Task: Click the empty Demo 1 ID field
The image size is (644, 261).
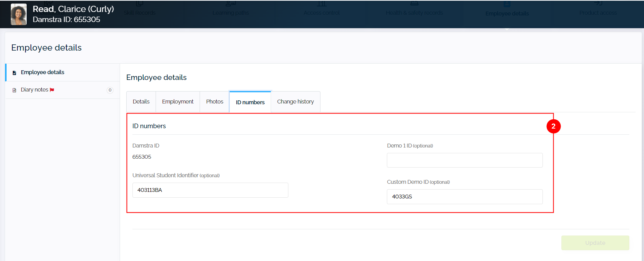Action: coord(464,160)
